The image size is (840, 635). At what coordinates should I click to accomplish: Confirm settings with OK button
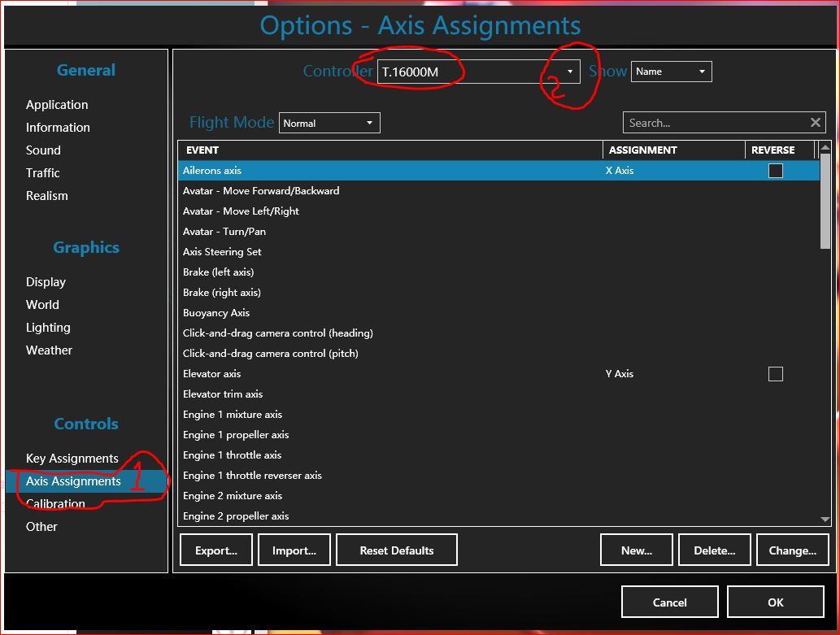(775, 602)
